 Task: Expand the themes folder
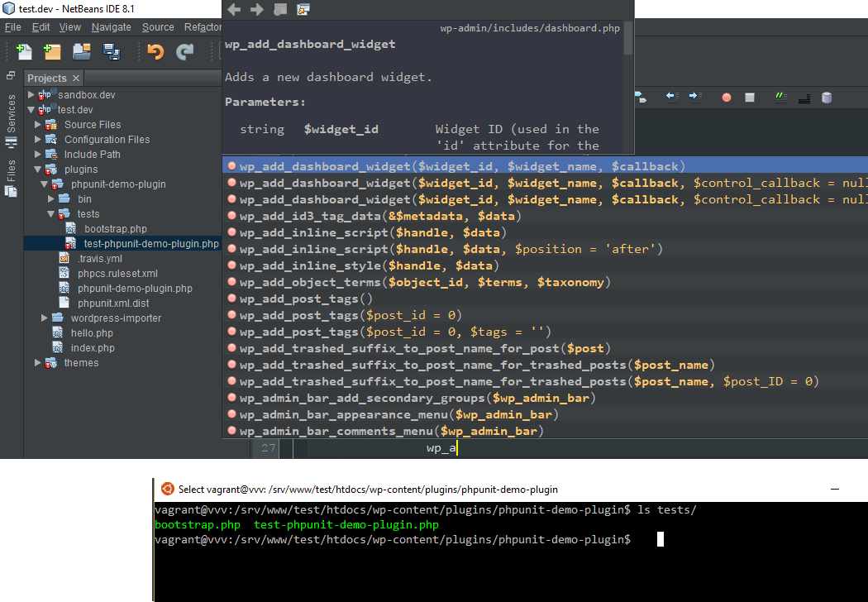[38, 363]
